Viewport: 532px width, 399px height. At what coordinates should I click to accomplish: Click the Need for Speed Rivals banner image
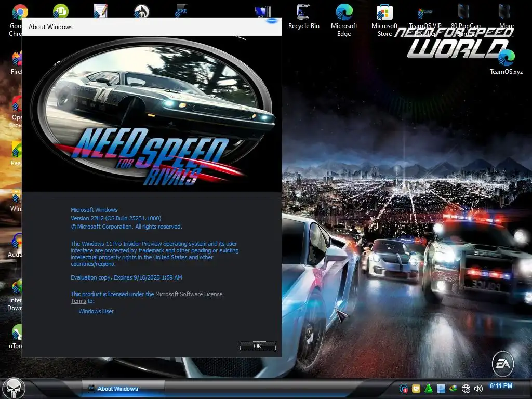click(x=152, y=113)
